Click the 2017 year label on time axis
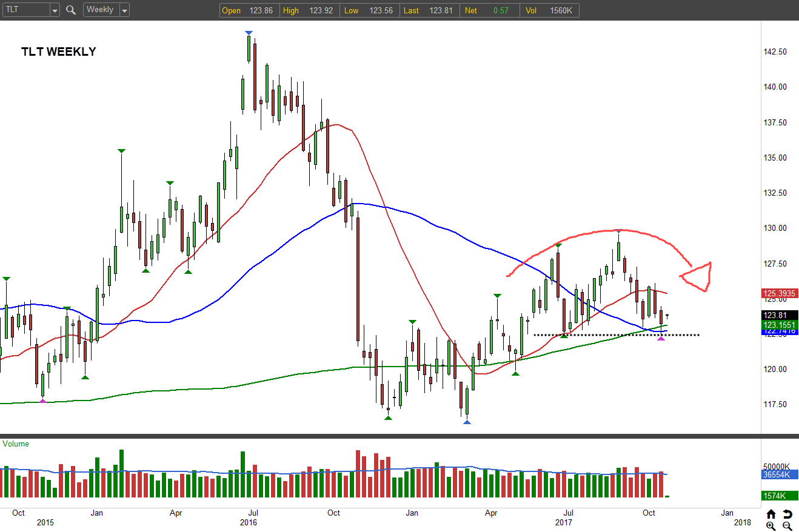Screen dimensions: 799x532 click(x=564, y=522)
